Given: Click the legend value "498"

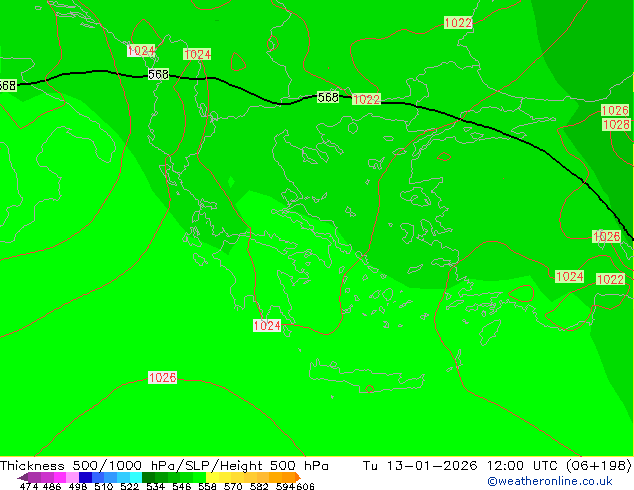Looking at the screenshot, I should [x=78, y=486].
